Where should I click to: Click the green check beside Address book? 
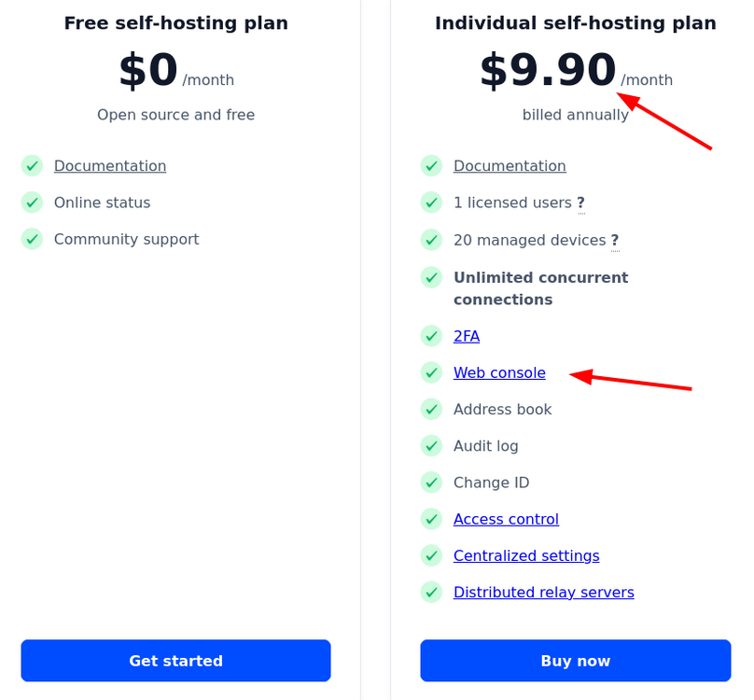[431, 410]
